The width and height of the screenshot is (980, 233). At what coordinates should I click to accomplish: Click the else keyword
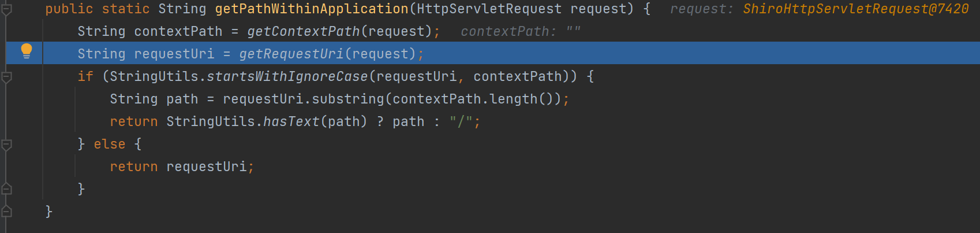click(x=110, y=145)
